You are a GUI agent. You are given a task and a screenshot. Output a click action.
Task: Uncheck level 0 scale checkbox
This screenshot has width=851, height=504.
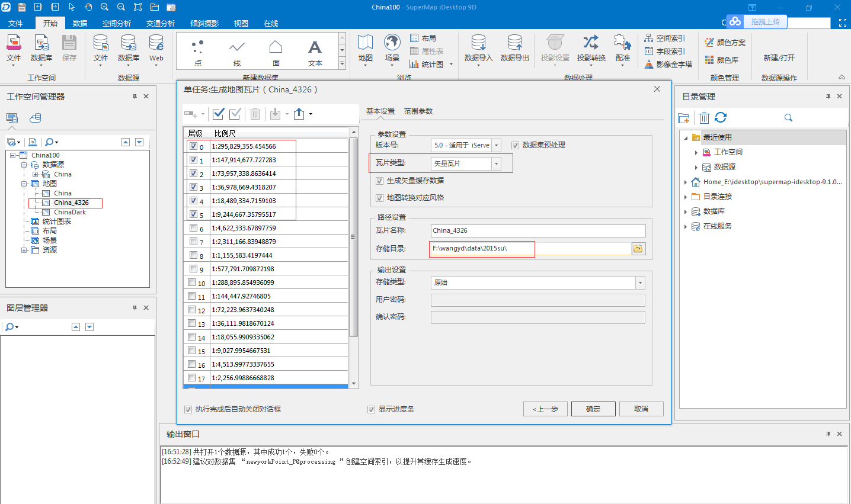tap(193, 146)
